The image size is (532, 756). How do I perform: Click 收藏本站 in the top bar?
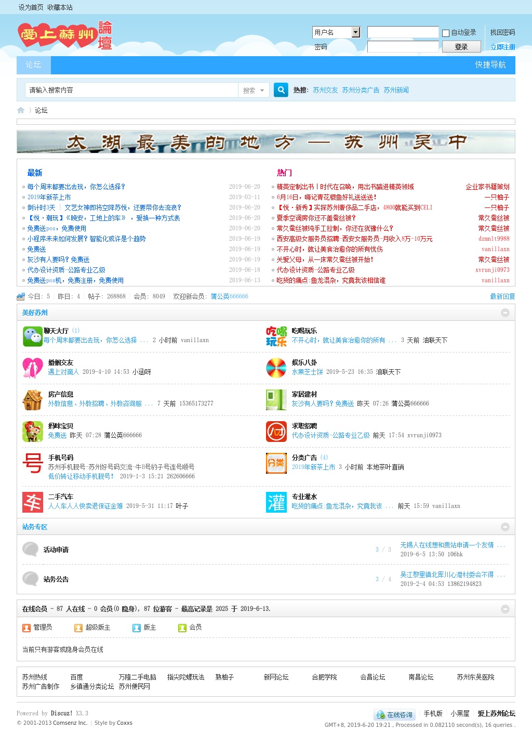coord(60,7)
